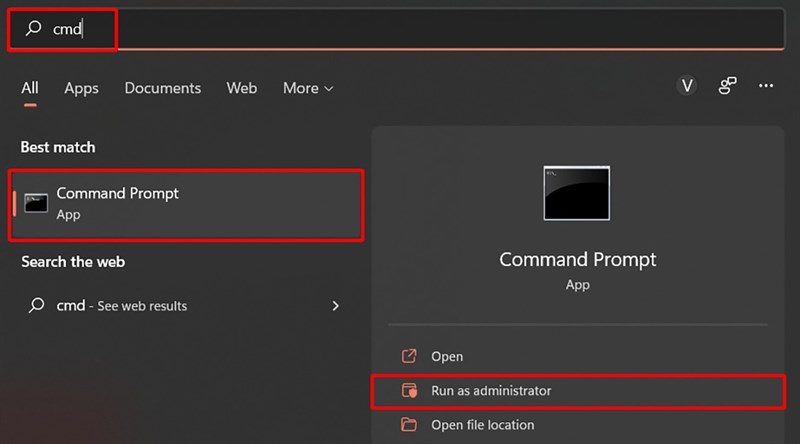Click the Run as administrator shield icon
Image resolution: width=800 pixels, height=444 pixels.
point(409,390)
